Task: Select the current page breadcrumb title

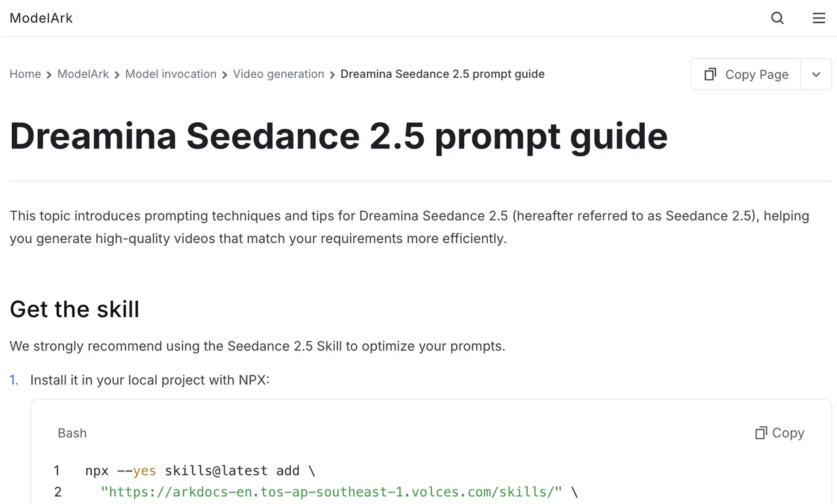Action: pos(443,75)
